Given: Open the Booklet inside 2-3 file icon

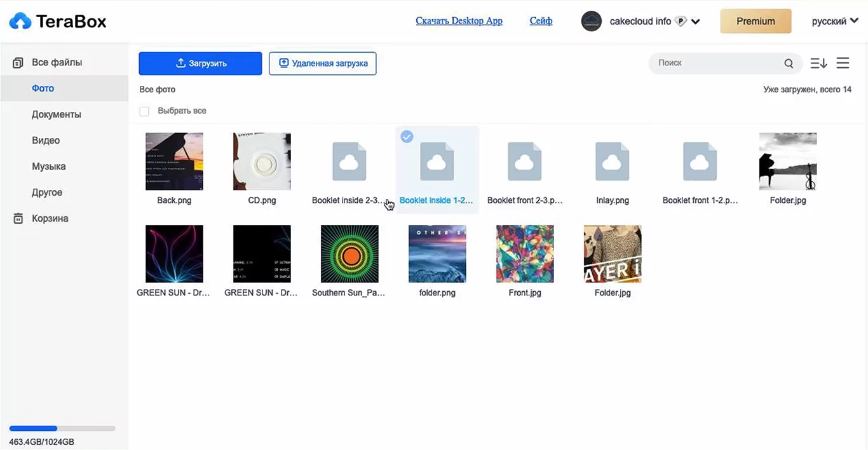Looking at the screenshot, I should pos(349,161).
